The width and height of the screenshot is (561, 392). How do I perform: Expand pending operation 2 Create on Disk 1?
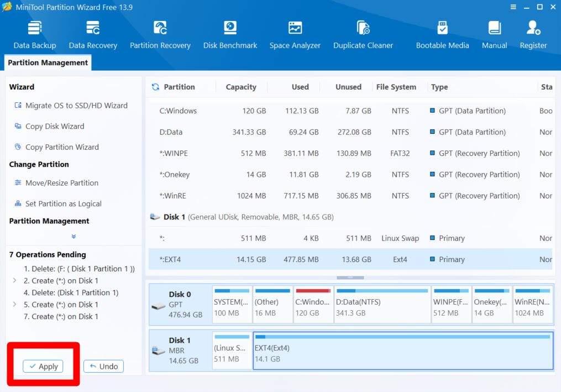click(14, 280)
